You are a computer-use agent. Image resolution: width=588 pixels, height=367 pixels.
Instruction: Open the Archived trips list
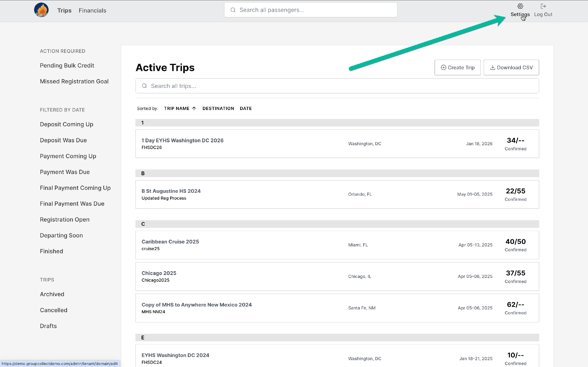click(x=52, y=294)
